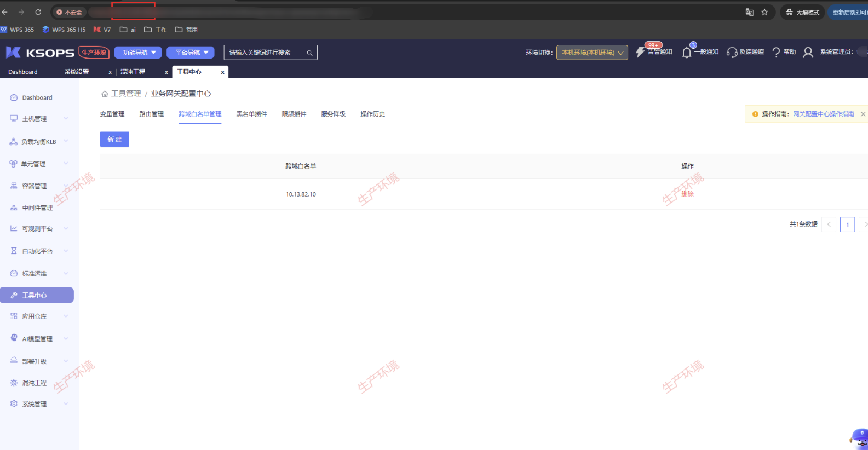
Task: Open the 网关配置中心操作指南 link
Action: [x=823, y=114]
